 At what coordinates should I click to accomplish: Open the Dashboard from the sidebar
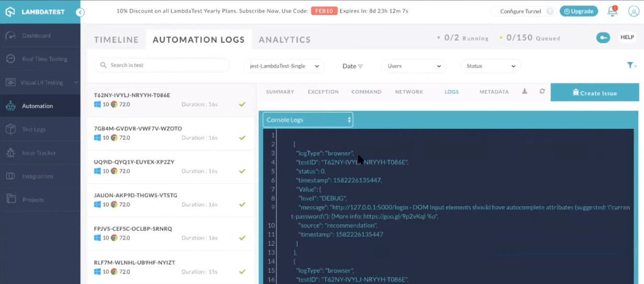pyautogui.click(x=37, y=35)
